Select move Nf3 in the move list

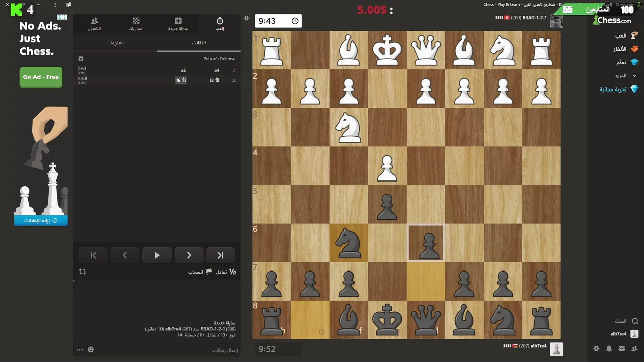click(x=215, y=80)
